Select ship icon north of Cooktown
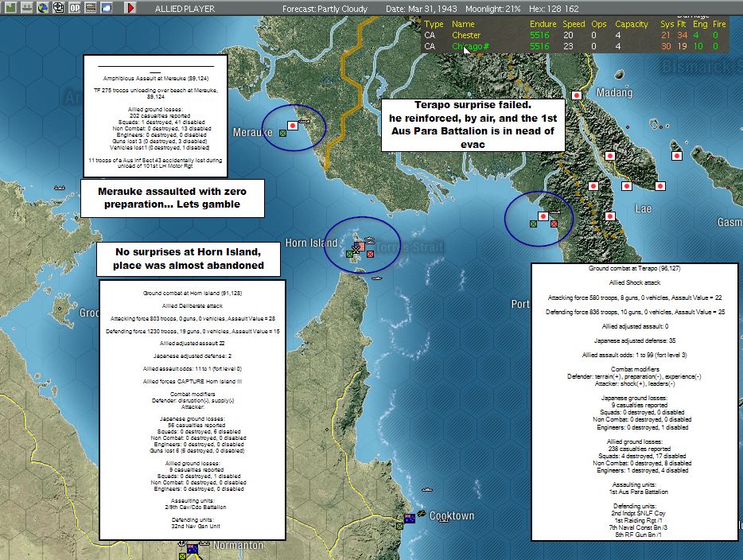Screen dimensions: 743x560 coord(427,489)
